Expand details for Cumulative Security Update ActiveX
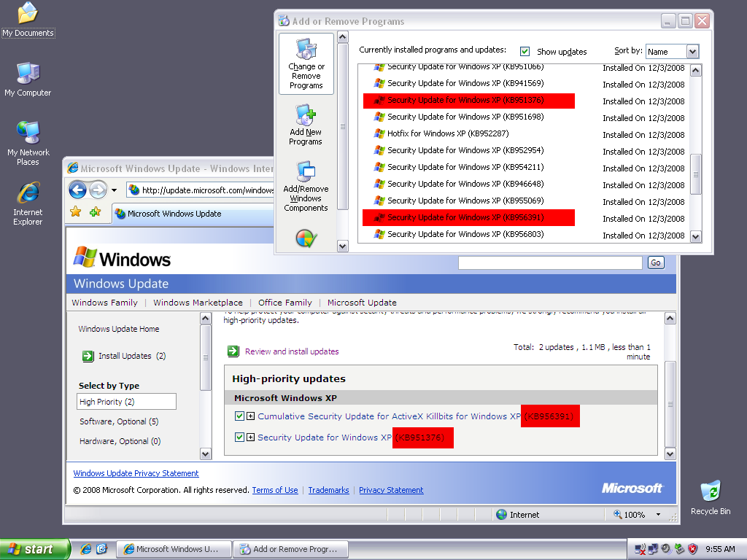747x560 pixels. (251, 416)
